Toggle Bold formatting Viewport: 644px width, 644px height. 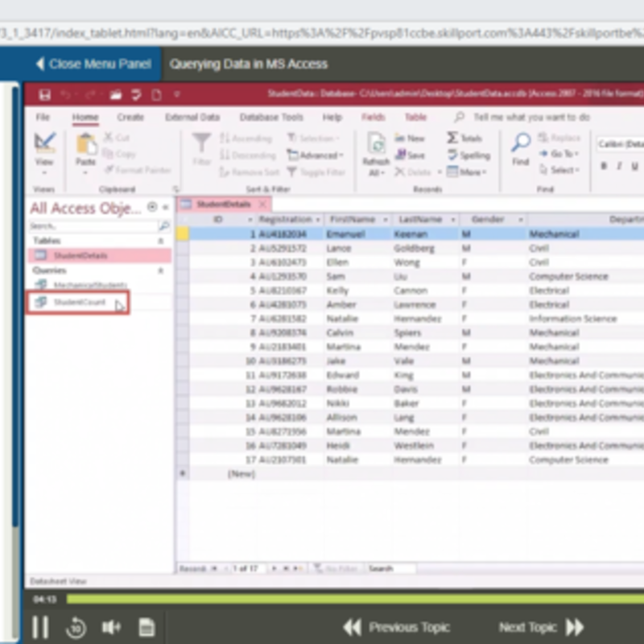click(x=603, y=166)
